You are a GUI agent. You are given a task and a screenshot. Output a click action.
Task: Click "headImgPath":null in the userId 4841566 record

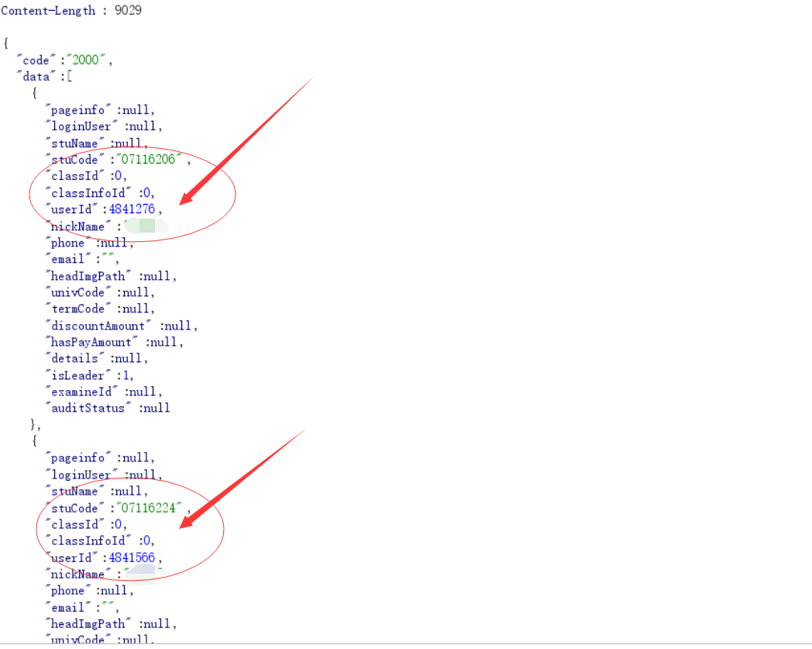click(111, 623)
